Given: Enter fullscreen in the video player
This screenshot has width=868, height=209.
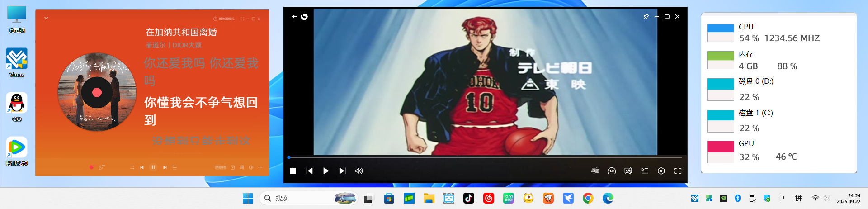Looking at the screenshot, I should pos(678,171).
